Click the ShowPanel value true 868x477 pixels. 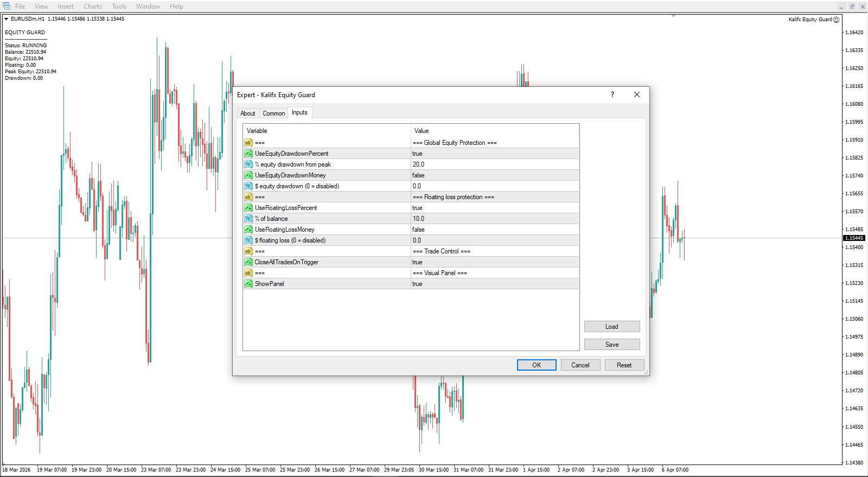click(417, 284)
